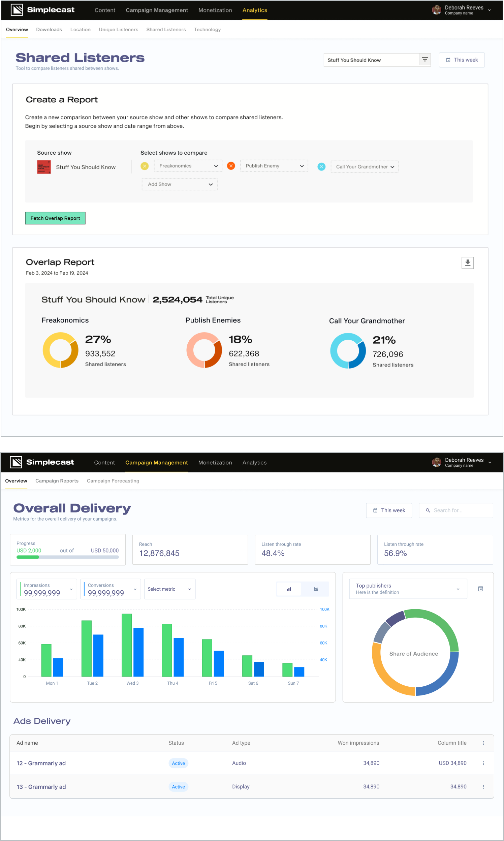This screenshot has height=841, width=504.
Task: Remove Call Your Grandmother with the blue X
Action: point(321,167)
